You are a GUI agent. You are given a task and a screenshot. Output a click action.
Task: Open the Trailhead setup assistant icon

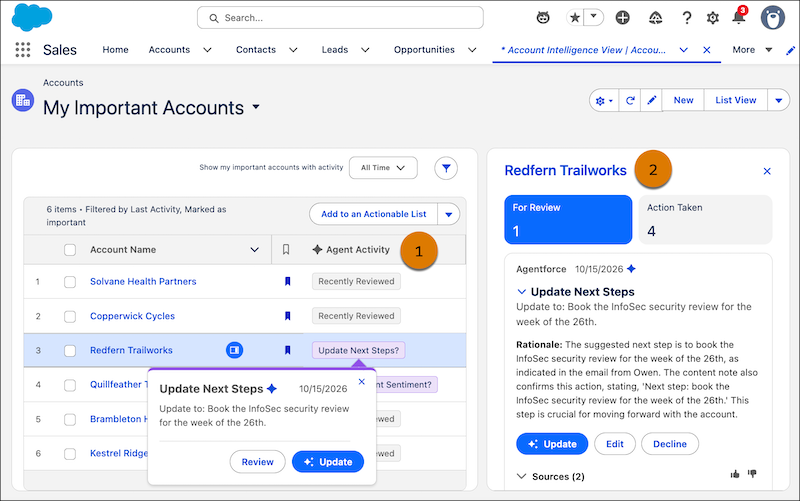(x=656, y=18)
